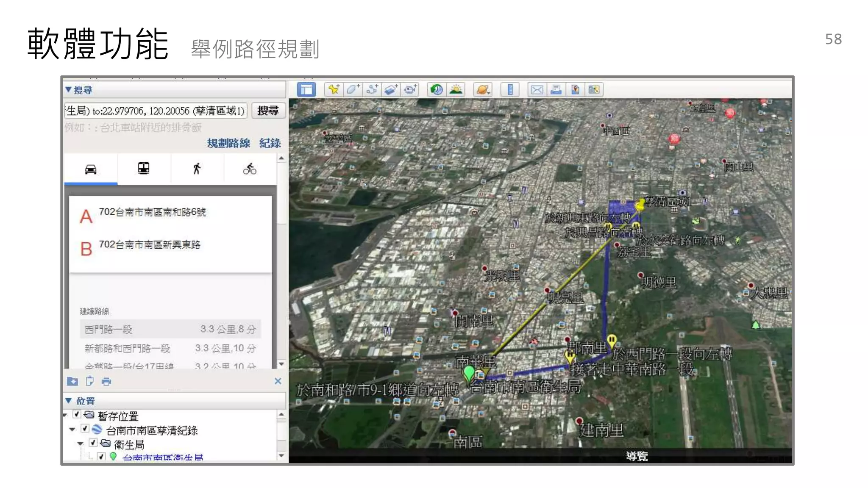Hide the sidebar using the panel icon
Image resolution: width=868 pixels, height=488 pixels.
[x=306, y=89]
